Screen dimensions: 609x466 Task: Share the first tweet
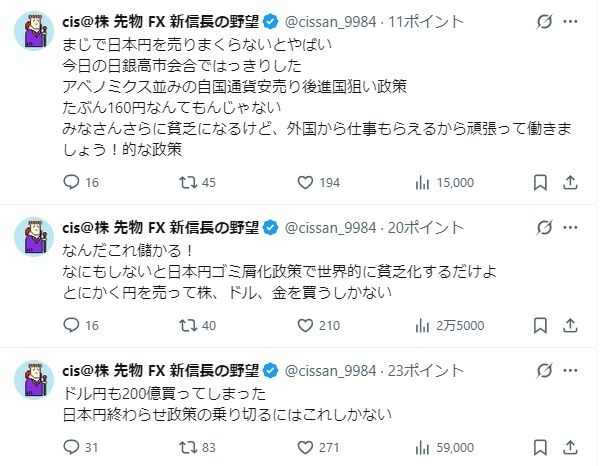pos(571,182)
